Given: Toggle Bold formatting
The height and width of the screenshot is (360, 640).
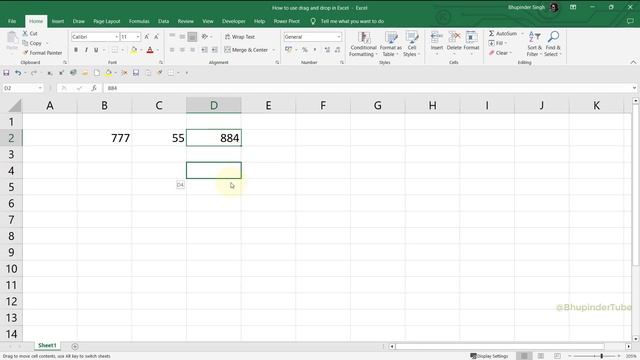Looking at the screenshot, I should pyautogui.click(x=76, y=50).
